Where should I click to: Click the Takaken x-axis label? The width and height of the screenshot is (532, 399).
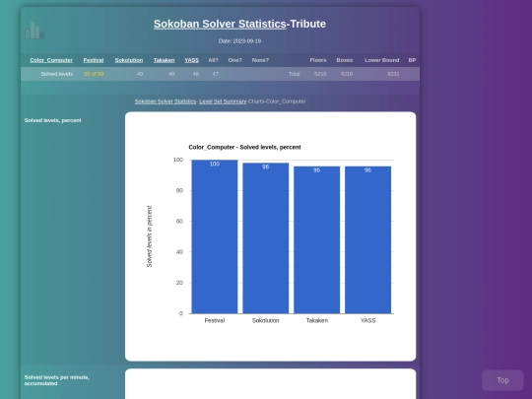(317, 320)
